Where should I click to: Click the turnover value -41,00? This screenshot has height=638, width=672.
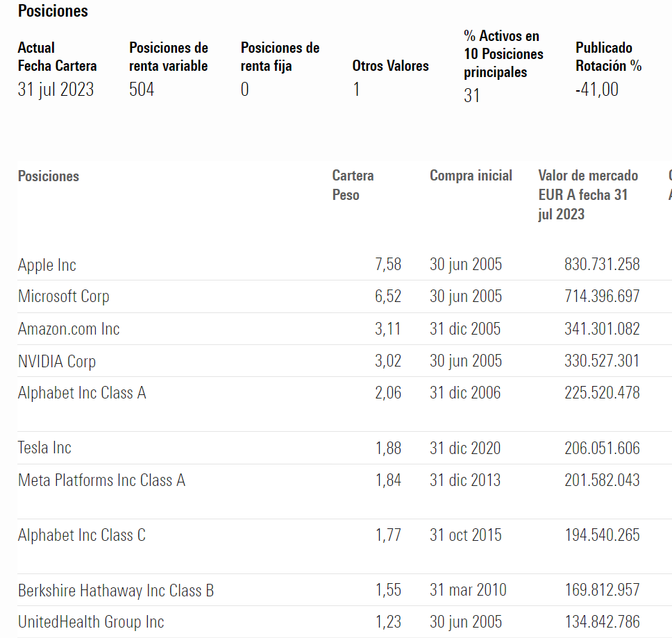tap(596, 90)
